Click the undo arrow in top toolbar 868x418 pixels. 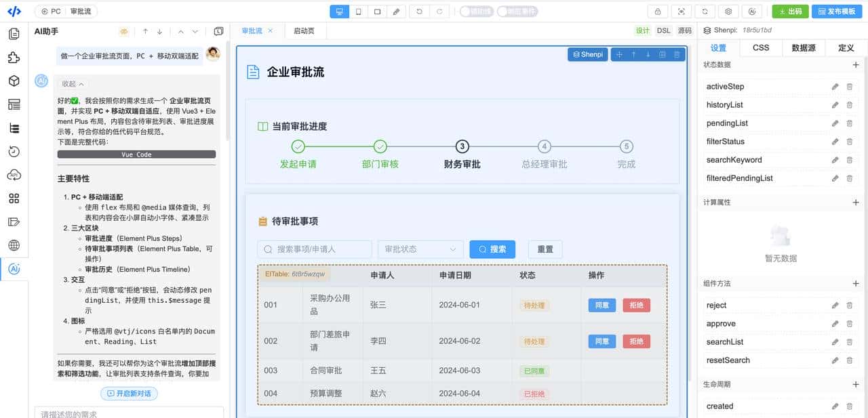[x=419, y=12]
